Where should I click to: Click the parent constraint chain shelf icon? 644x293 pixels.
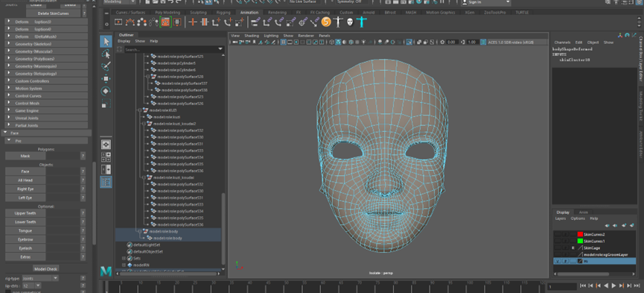pyautogui.click(x=255, y=22)
